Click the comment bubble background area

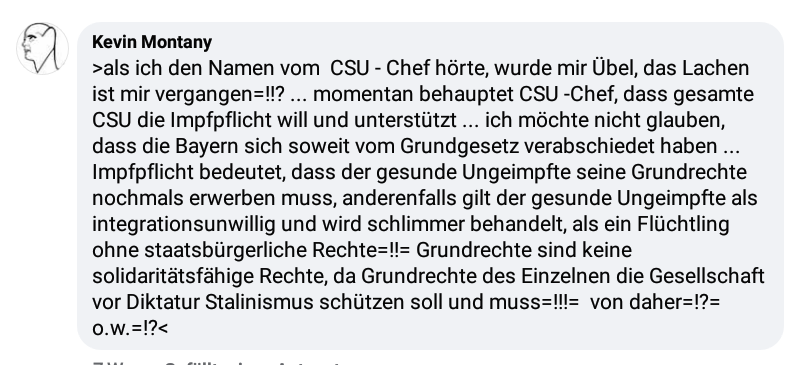pos(430,186)
